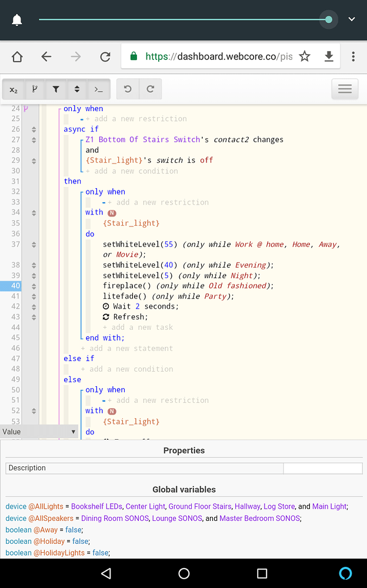Click the reorder arrows on line 52
This screenshot has height=588, width=367.
[34, 411]
